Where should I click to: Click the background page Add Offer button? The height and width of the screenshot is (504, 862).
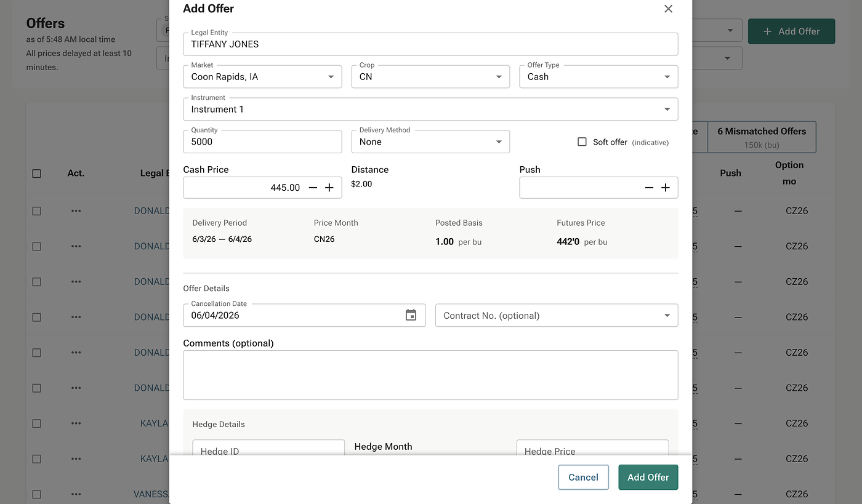tap(791, 31)
